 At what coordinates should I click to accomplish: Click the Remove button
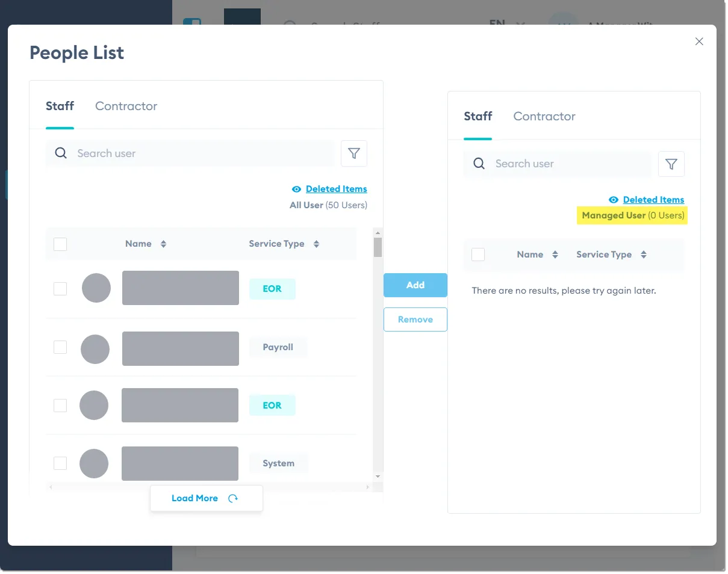[x=415, y=319]
